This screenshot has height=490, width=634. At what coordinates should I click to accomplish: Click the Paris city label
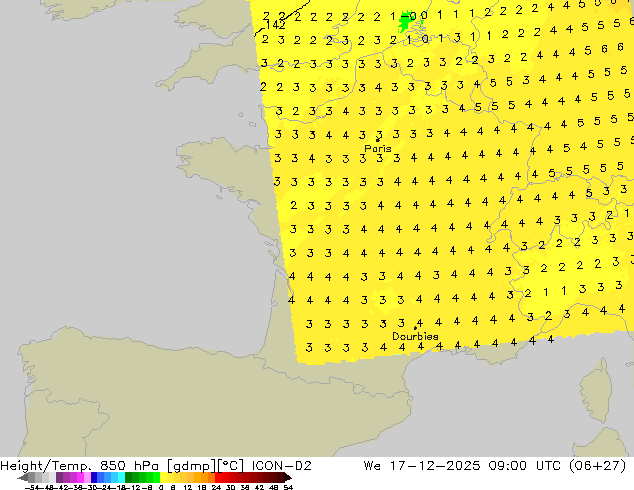(378, 148)
